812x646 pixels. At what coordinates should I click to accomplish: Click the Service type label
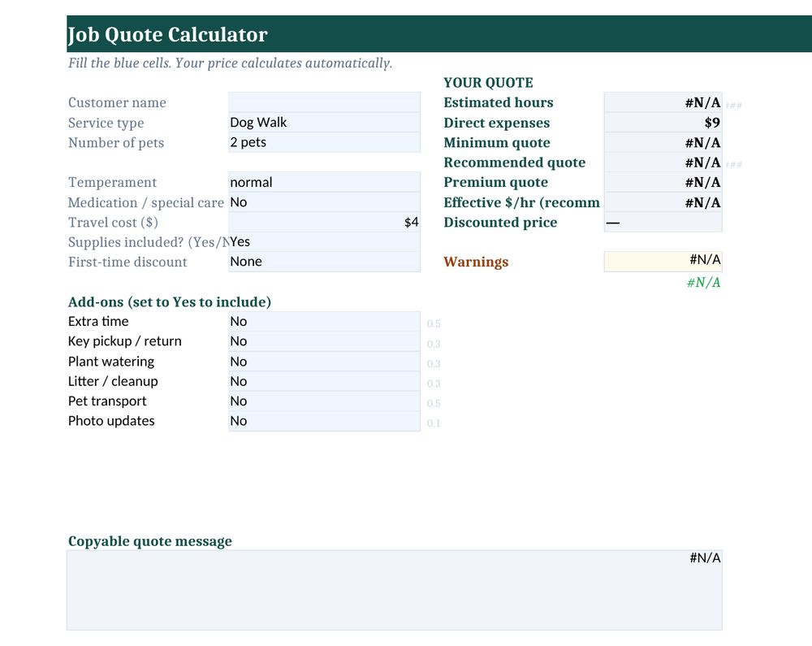(106, 123)
